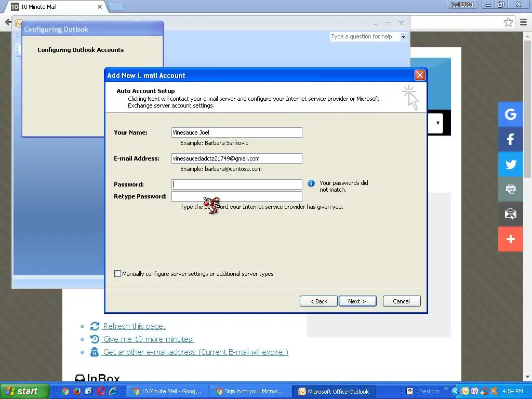The image size is (532, 399).
Task: Click the Next > button
Action: point(357,301)
